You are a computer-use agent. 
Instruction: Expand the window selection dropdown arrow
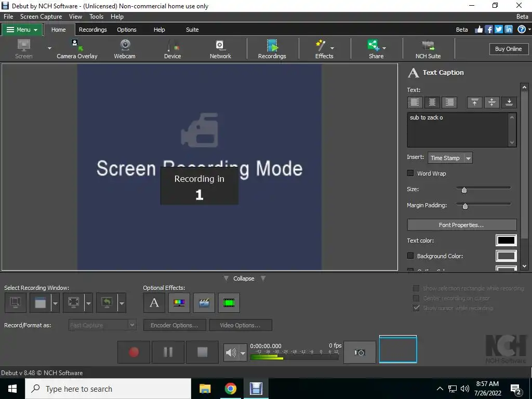(55, 303)
